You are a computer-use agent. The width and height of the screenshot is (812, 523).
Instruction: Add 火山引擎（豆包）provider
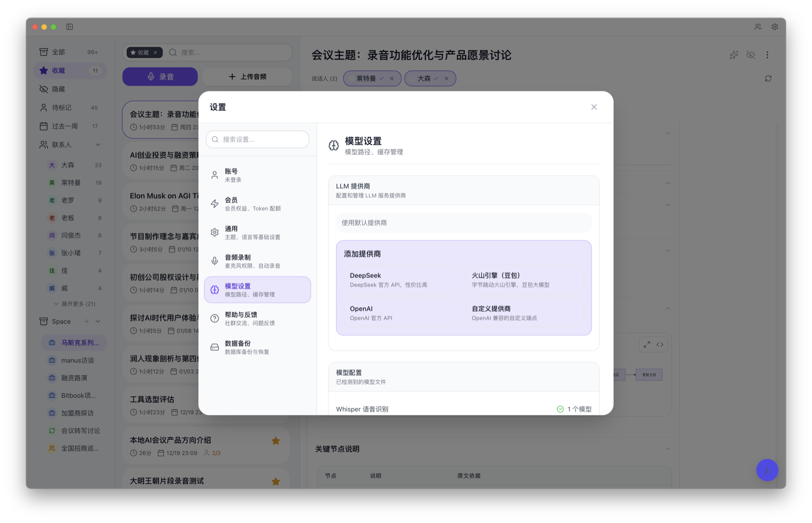(x=524, y=280)
